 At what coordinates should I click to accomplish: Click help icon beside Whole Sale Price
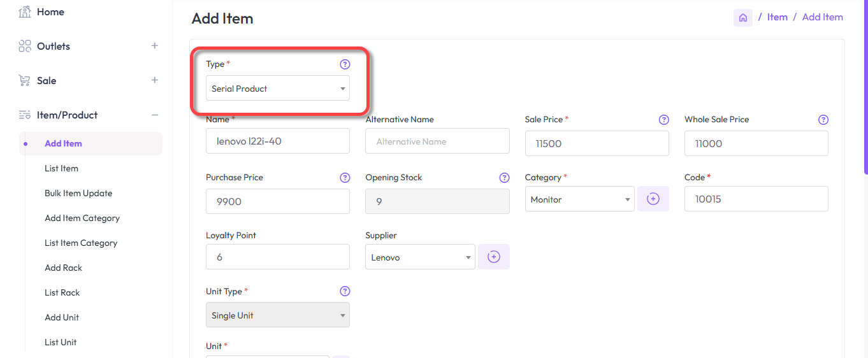pos(823,120)
